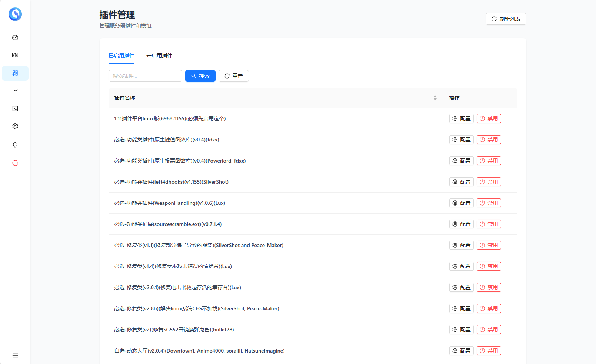The image size is (596, 364).
Task: Open the dashboard gauge icon in sidebar
Action: coord(15,37)
